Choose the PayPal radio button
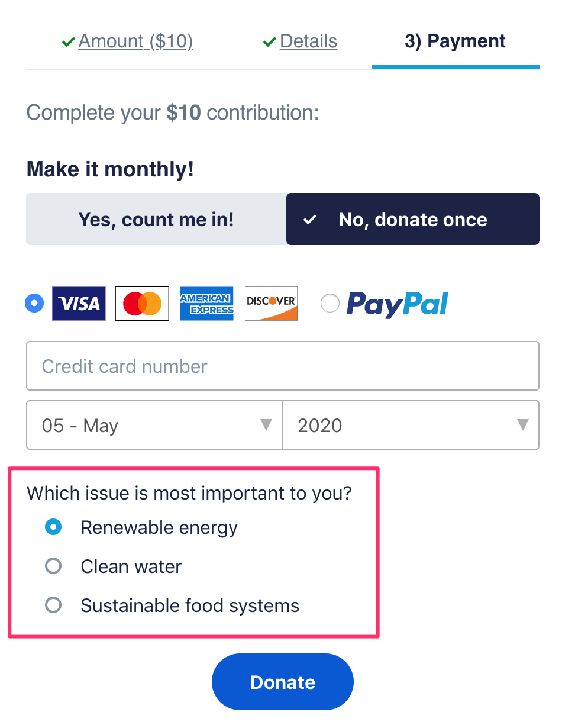The image size is (575, 728). coord(330,304)
